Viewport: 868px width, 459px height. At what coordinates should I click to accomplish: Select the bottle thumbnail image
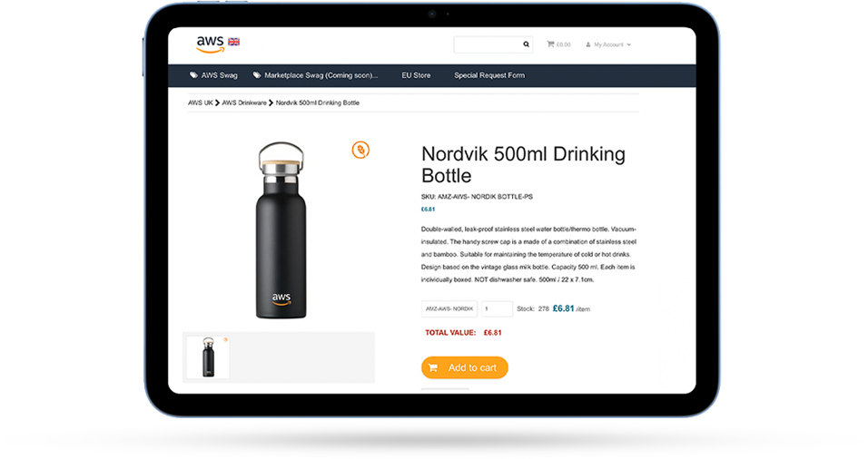coord(208,357)
